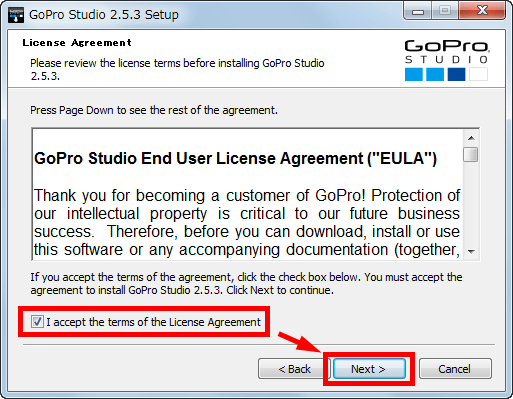513x399 pixels.
Task: Click the scroll up arrow of the agreement box
Action: (x=471, y=138)
